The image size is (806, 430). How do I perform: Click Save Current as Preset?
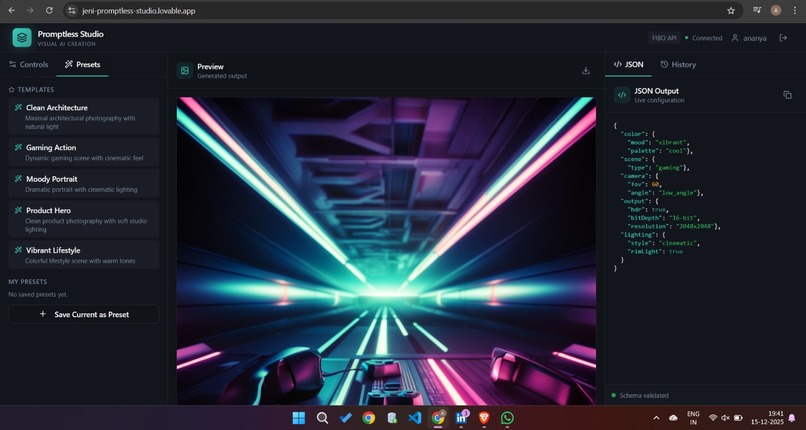tap(84, 314)
